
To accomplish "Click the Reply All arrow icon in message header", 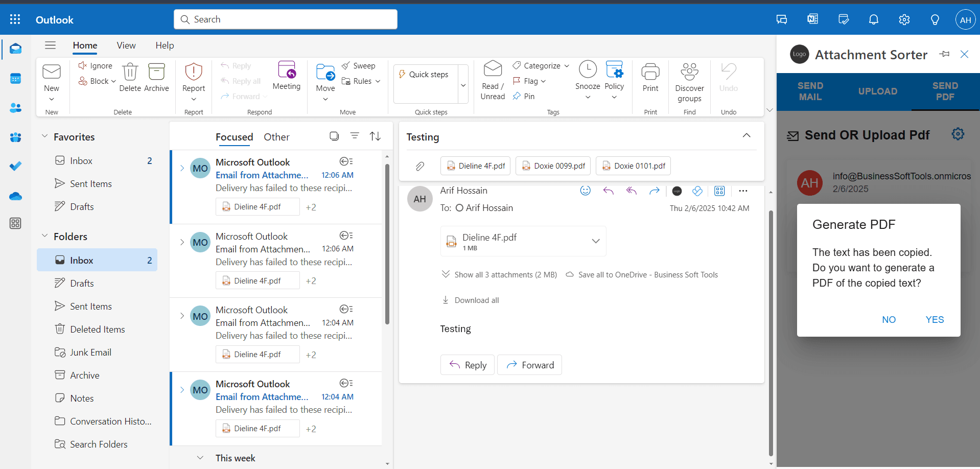I will (632, 191).
